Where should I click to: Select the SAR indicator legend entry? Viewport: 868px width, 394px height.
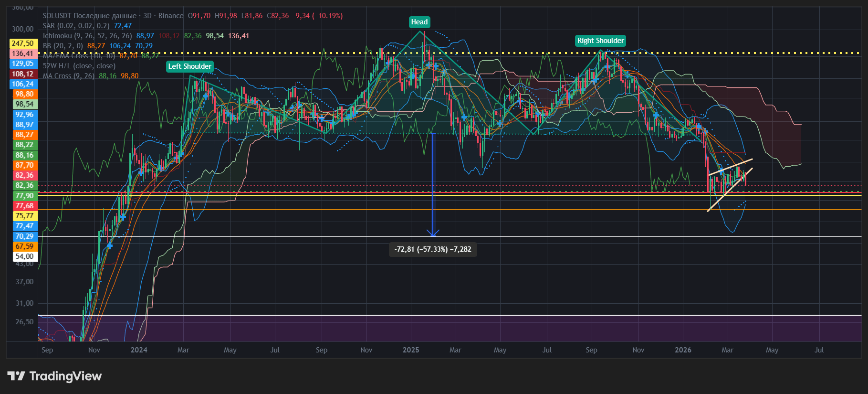(x=76, y=26)
